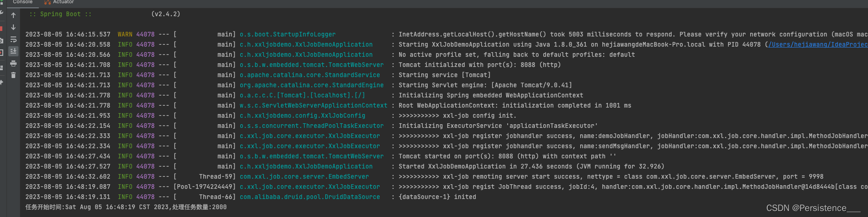Click the ':: Spring Boot ::' banner text
The height and width of the screenshot is (217, 868).
(61, 14)
